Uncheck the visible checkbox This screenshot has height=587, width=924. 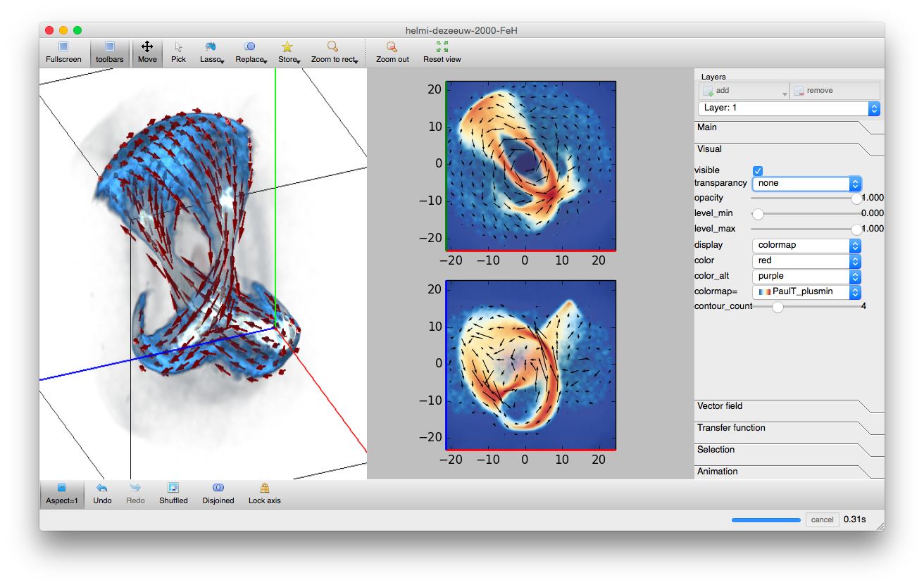[x=758, y=170]
